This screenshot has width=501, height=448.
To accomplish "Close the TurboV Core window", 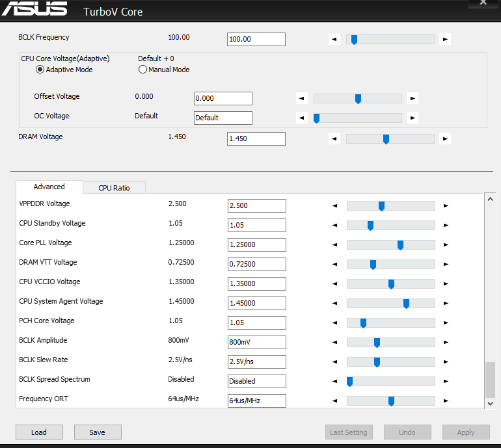I will tap(483, 3).
